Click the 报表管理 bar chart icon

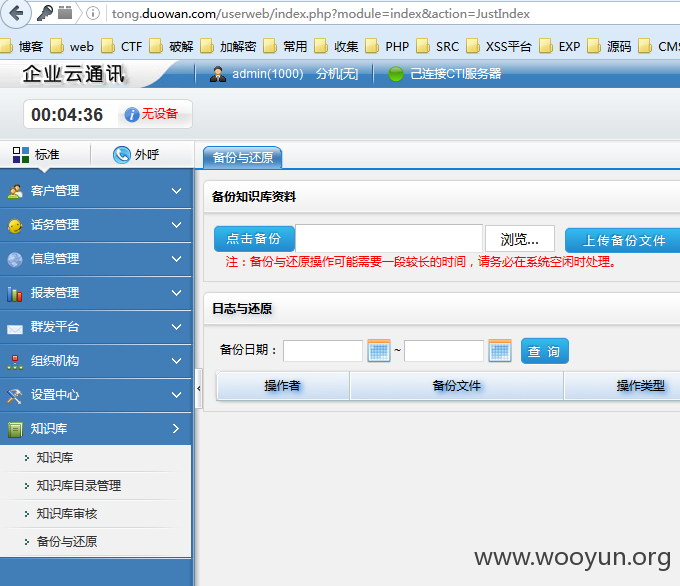pos(15,294)
